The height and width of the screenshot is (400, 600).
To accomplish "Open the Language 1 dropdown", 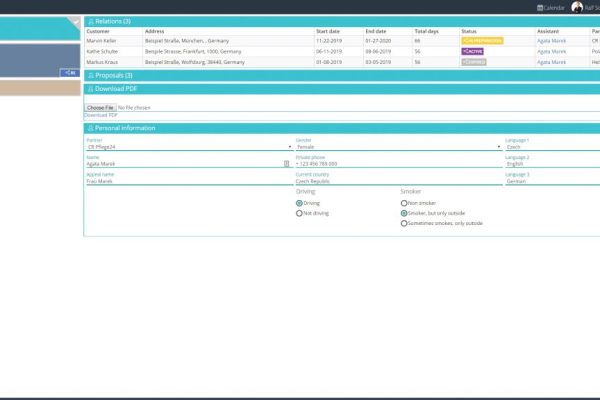I will [x=553, y=147].
